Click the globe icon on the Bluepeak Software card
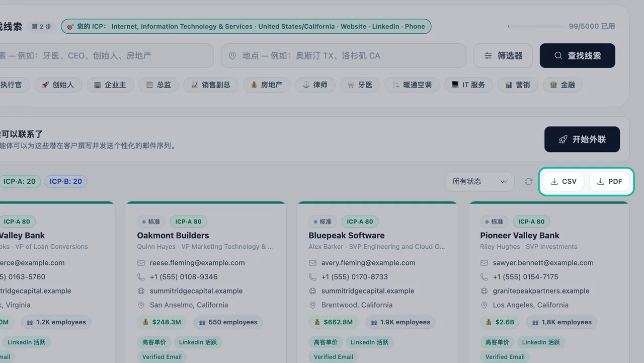The width and height of the screenshot is (644, 363). [x=312, y=291]
